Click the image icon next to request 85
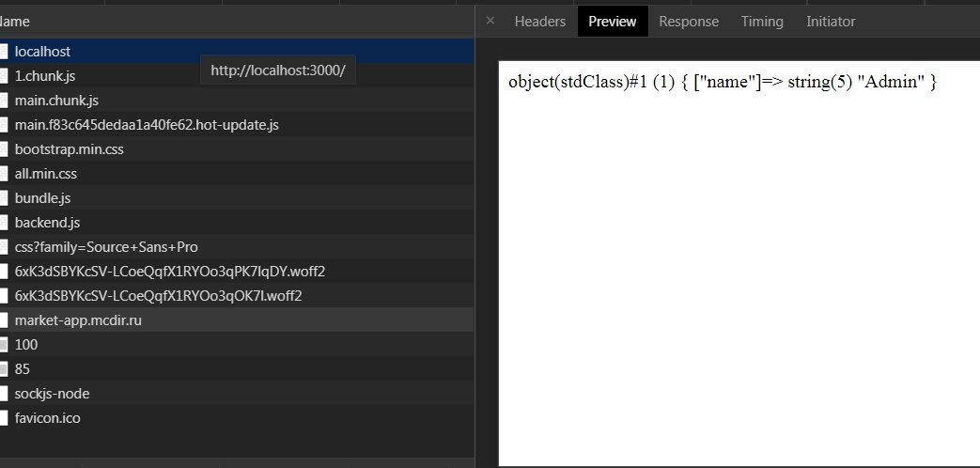 3,369
